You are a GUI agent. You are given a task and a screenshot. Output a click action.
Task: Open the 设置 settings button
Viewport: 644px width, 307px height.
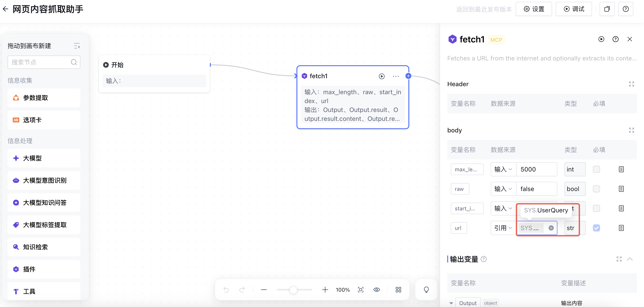pos(533,9)
